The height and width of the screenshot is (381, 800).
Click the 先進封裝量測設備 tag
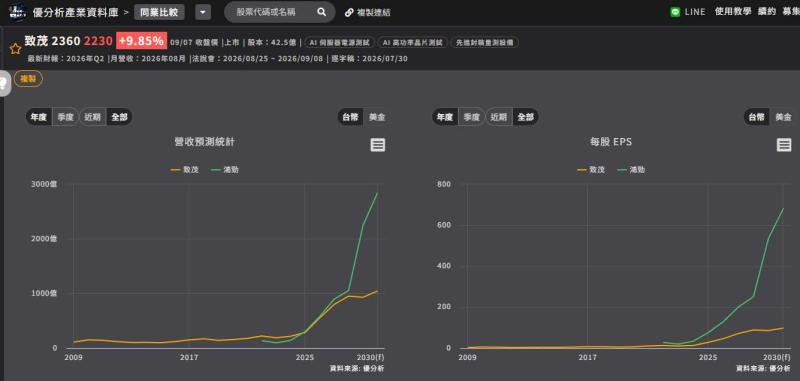point(484,42)
